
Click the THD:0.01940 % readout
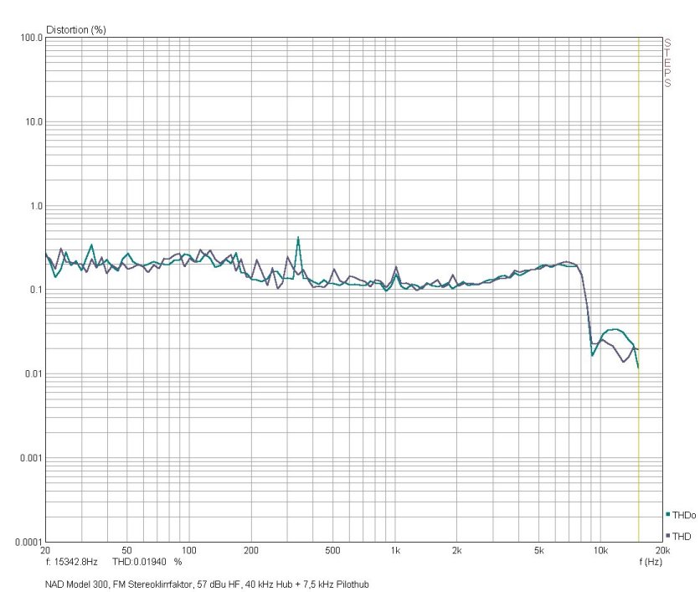click(147, 562)
